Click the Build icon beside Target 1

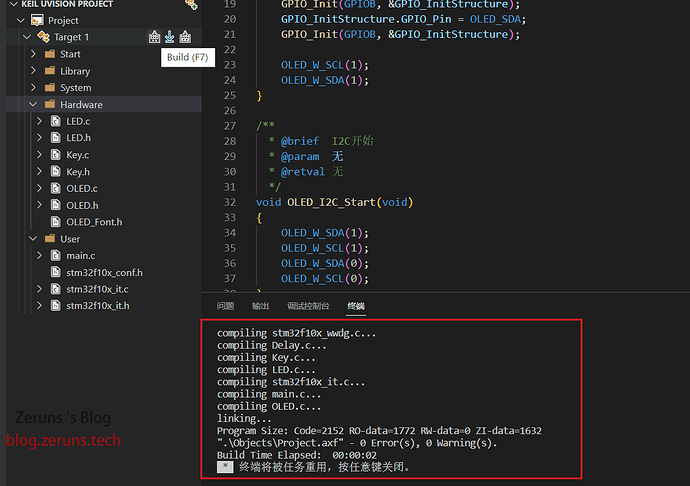point(154,37)
